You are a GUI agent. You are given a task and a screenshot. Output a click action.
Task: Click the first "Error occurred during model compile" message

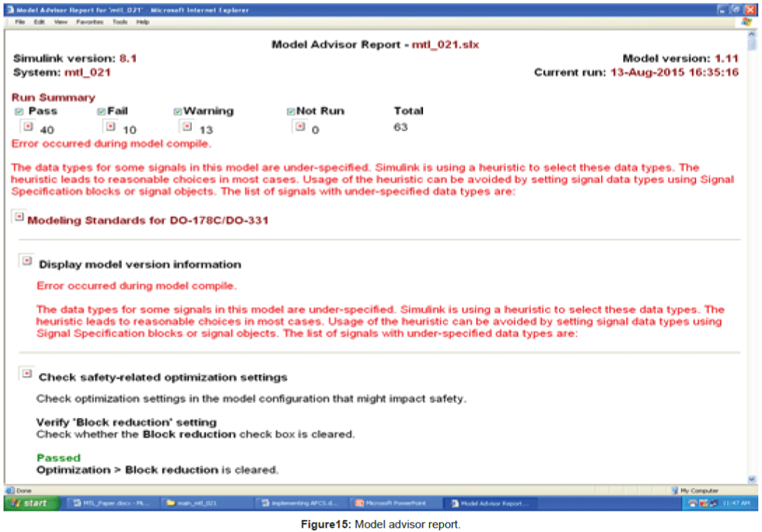[111, 144]
